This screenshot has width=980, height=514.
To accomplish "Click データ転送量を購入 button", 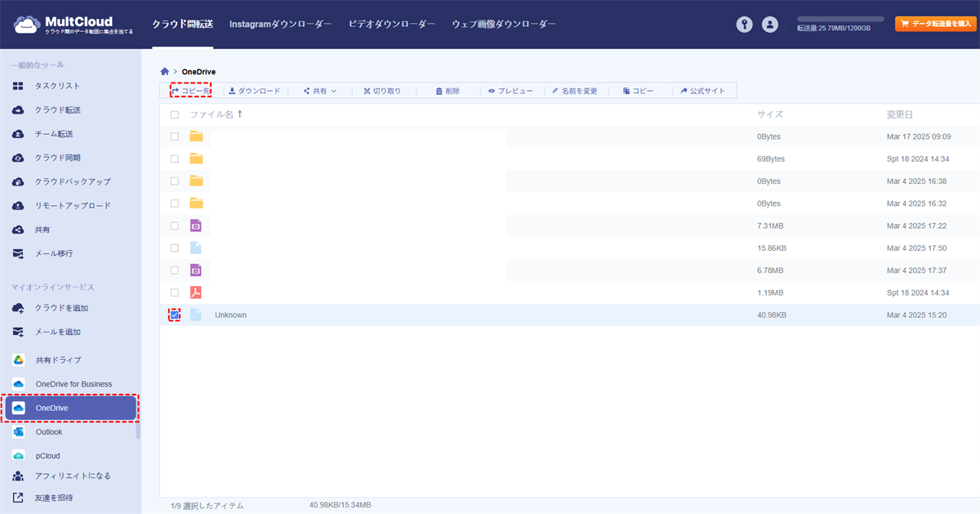I will 936,25.
